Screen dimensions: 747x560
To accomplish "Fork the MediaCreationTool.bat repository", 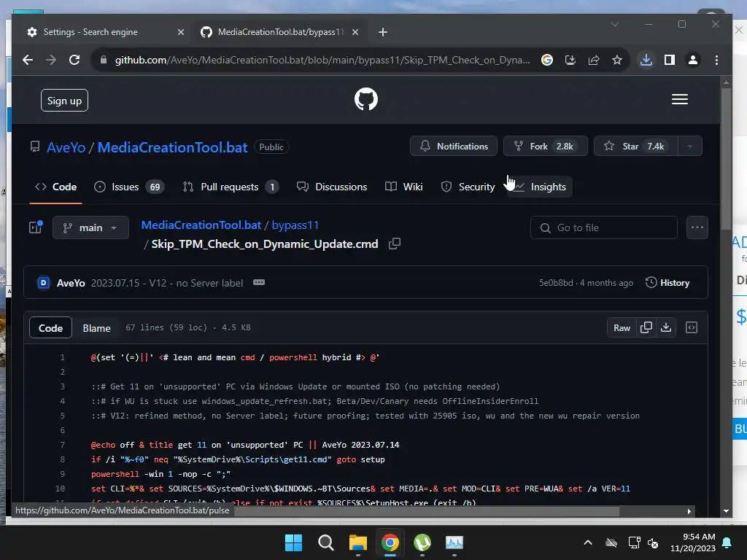I will point(546,146).
